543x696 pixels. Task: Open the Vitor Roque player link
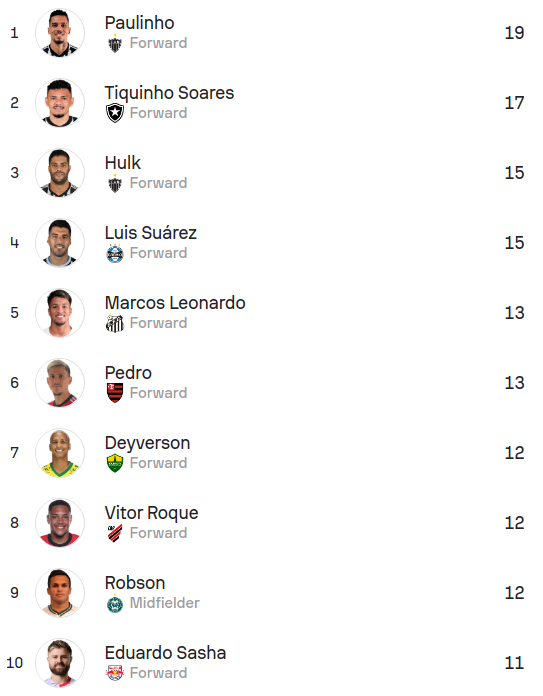151,513
